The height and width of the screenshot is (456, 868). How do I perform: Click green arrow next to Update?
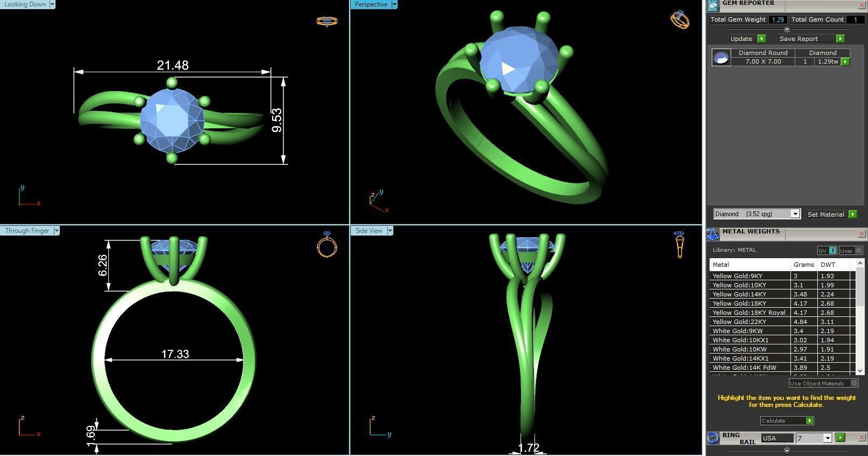click(x=761, y=39)
